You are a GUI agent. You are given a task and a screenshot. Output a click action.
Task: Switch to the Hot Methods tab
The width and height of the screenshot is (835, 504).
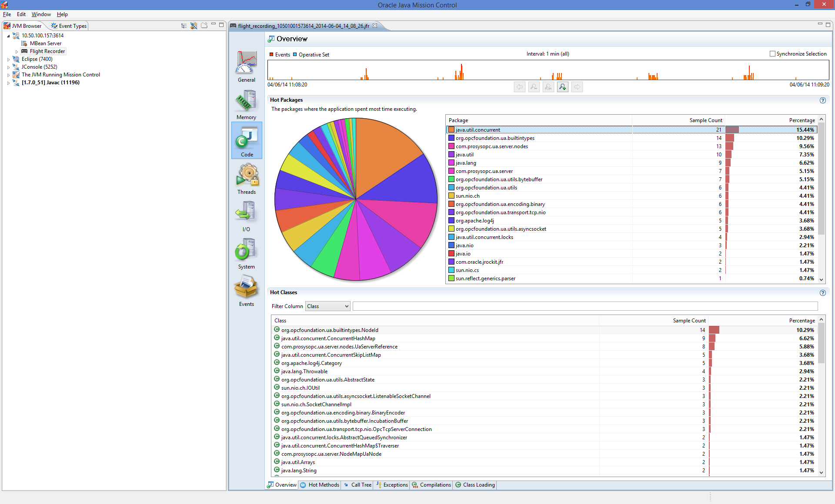[x=320, y=485]
